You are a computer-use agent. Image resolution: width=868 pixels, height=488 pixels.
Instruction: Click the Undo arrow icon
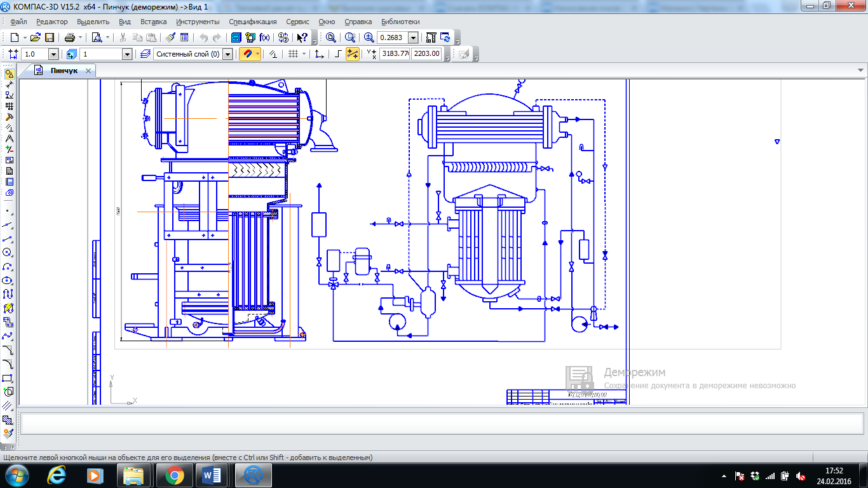pyautogui.click(x=203, y=37)
